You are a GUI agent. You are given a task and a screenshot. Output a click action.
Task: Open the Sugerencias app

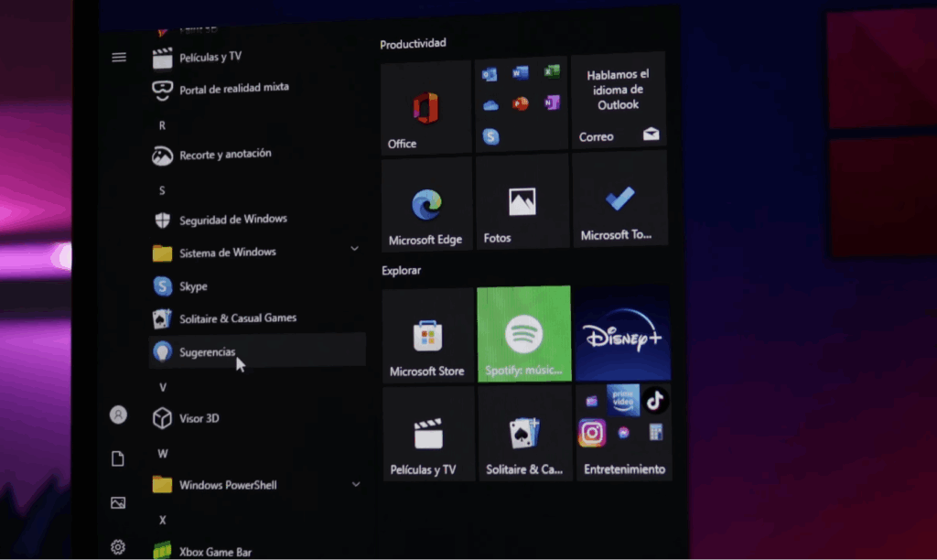coord(257,351)
